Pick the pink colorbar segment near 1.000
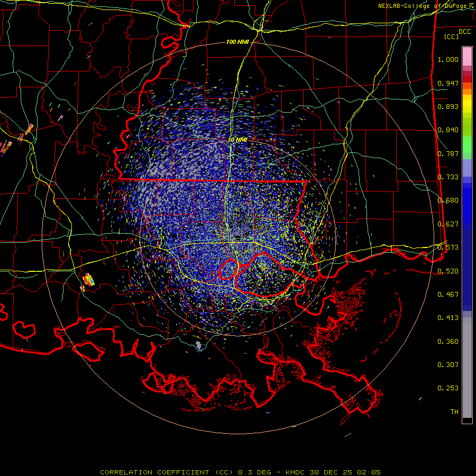This screenshot has height=476, width=476. click(x=467, y=57)
